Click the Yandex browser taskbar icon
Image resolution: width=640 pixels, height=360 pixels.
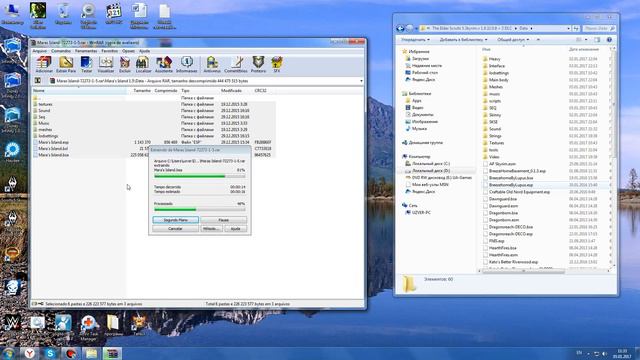pos(29,353)
